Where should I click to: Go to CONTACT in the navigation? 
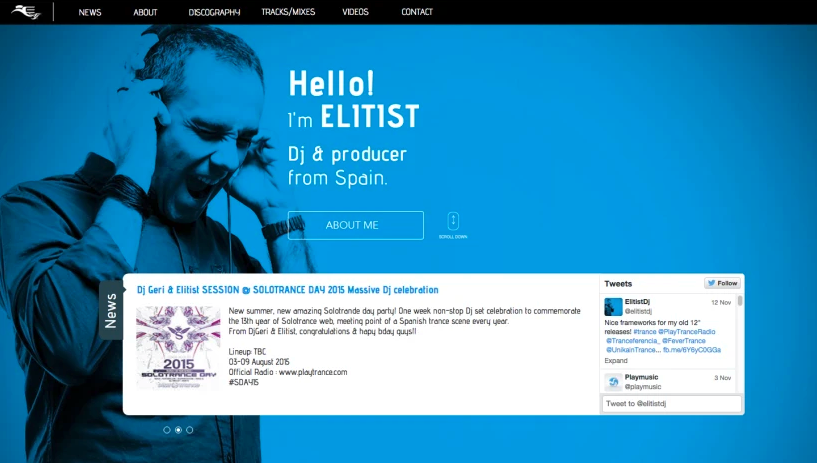coord(417,12)
